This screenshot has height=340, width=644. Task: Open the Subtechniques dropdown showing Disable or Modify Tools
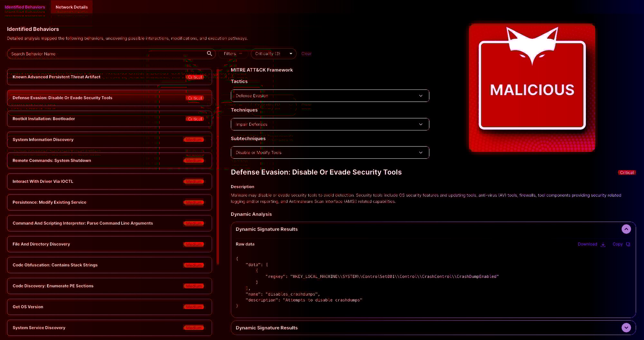pos(329,152)
